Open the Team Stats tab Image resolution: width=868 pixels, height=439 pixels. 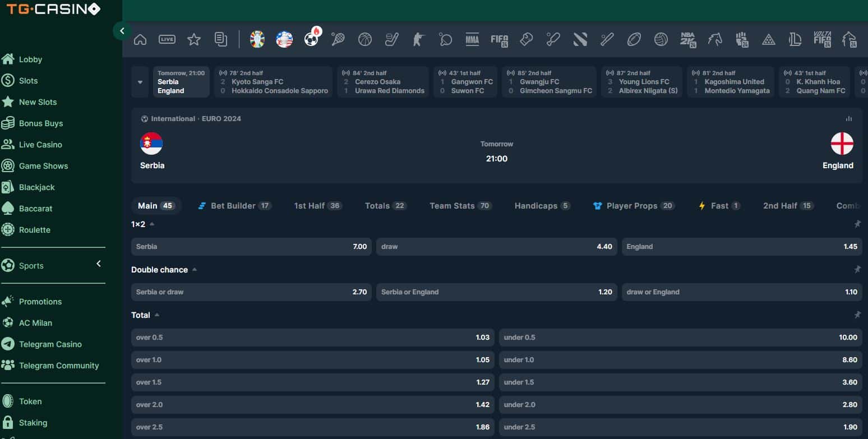tap(460, 206)
